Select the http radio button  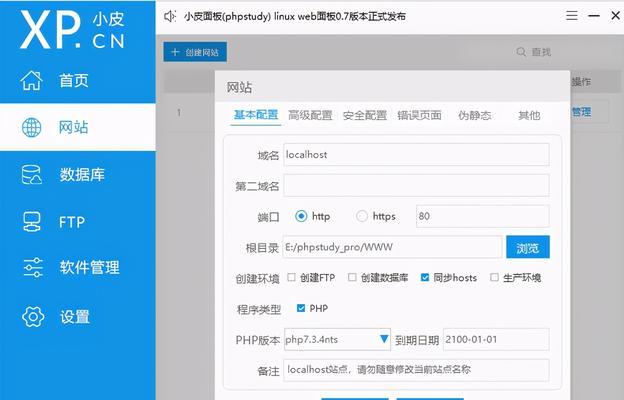point(301,216)
